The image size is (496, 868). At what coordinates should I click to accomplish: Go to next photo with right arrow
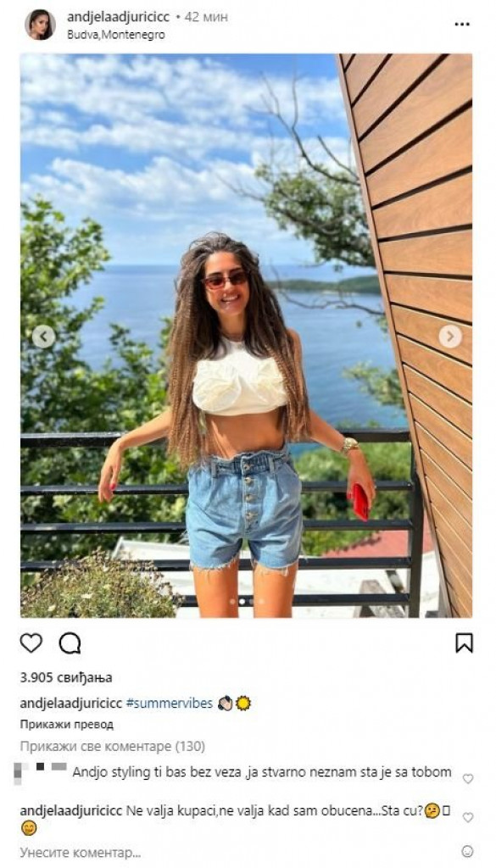pyautogui.click(x=450, y=336)
